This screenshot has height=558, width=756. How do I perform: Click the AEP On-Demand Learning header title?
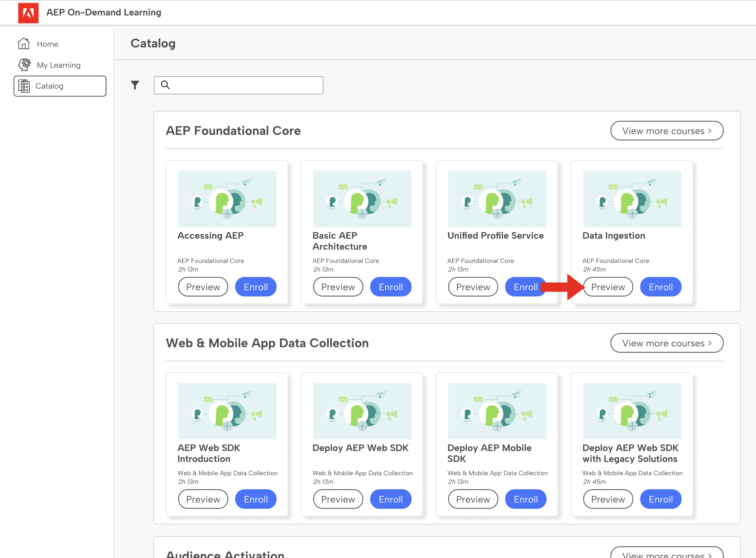pyautogui.click(x=104, y=12)
